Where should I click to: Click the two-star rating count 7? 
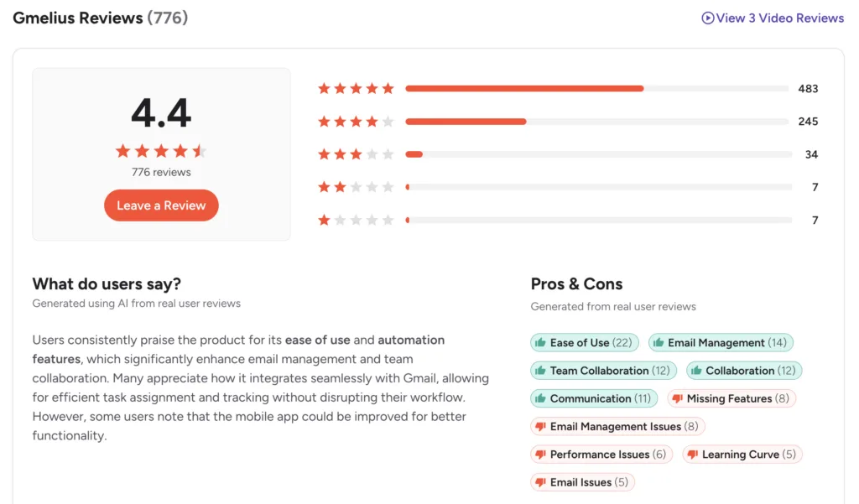coord(815,187)
